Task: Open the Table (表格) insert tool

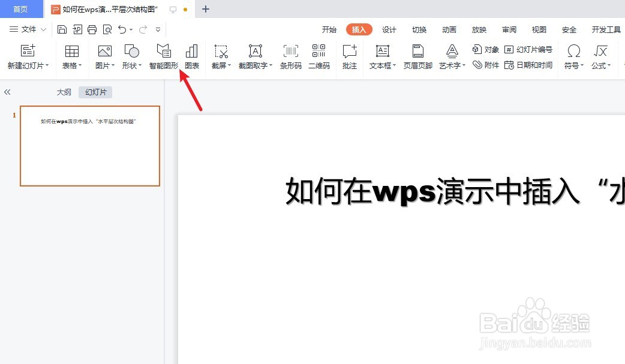Action: (x=72, y=56)
